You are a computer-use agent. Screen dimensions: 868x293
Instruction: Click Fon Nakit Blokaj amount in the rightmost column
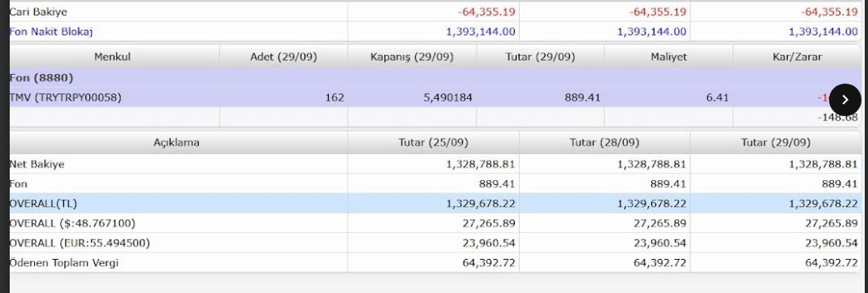click(823, 32)
